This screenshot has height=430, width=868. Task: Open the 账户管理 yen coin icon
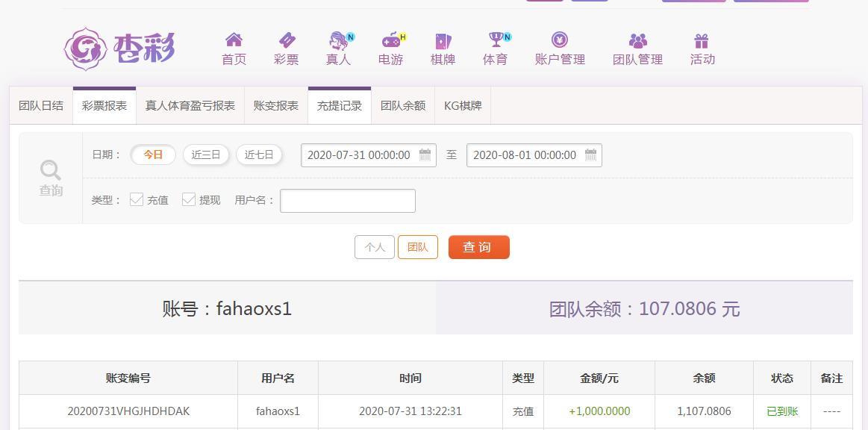[x=560, y=40]
